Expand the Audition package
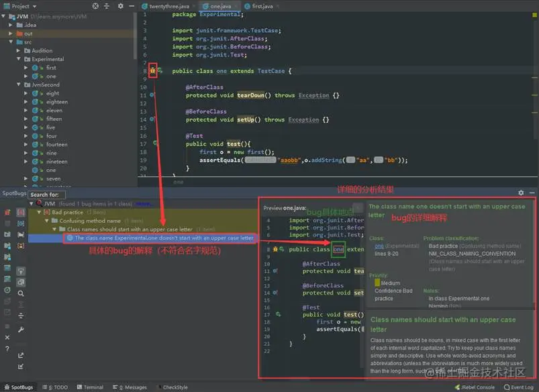539x392 pixels. 18,50
